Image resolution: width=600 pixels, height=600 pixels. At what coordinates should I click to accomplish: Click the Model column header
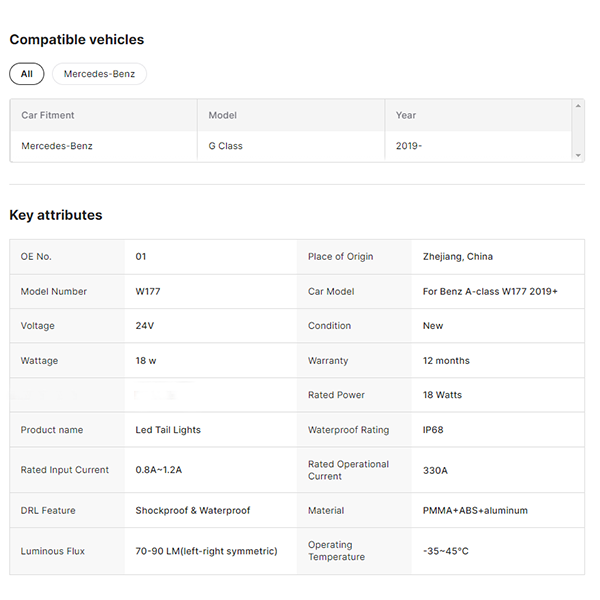click(x=222, y=115)
